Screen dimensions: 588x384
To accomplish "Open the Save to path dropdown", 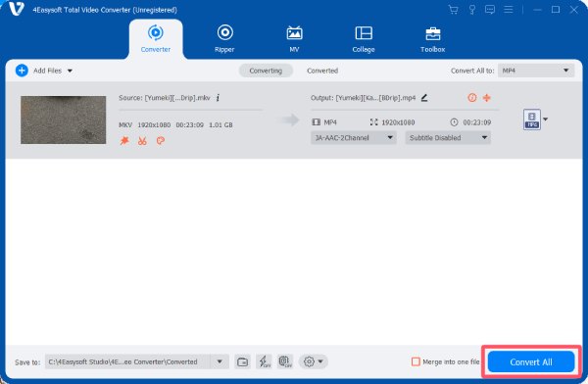I will (x=220, y=361).
